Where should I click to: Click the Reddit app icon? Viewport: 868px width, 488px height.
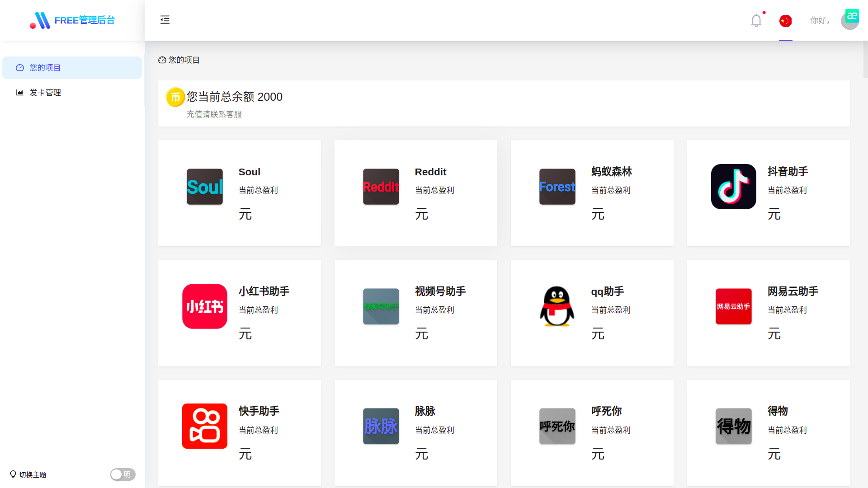click(x=381, y=187)
